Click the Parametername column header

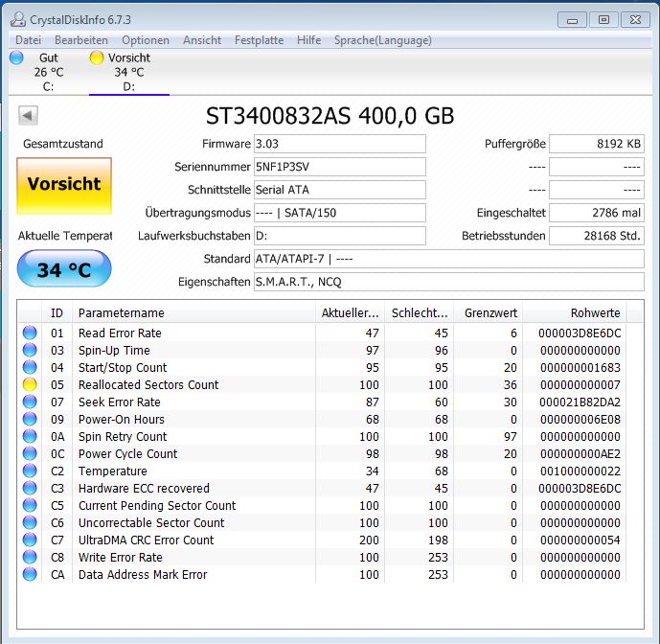coord(193,312)
